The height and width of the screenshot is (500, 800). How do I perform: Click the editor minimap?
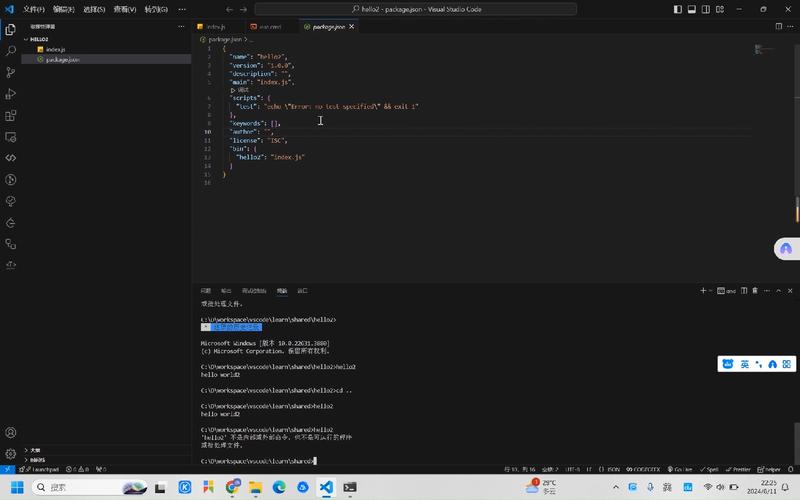pyautogui.click(x=764, y=49)
